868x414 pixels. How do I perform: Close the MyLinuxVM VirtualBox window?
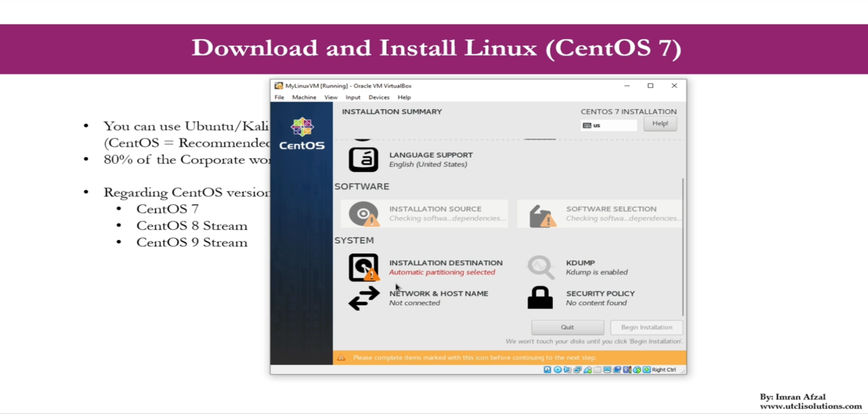click(674, 86)
